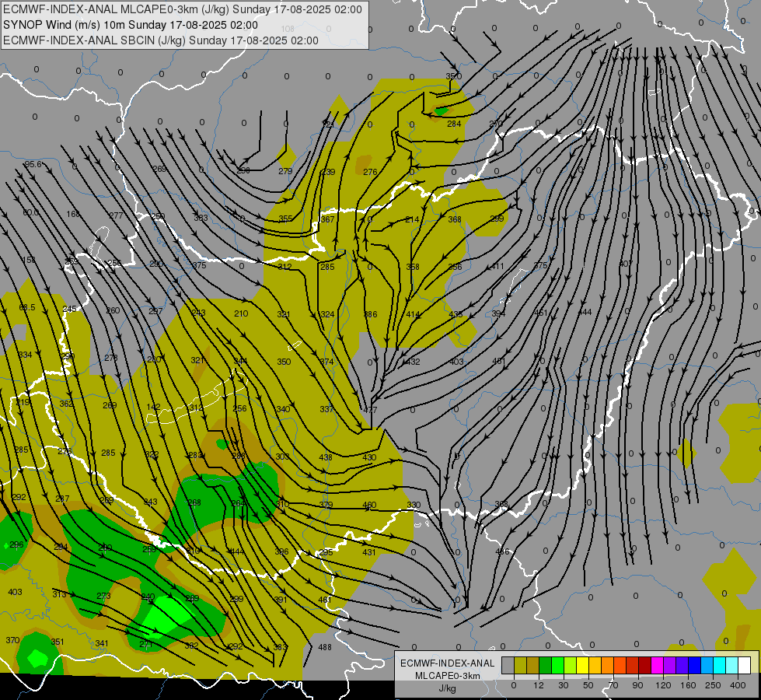This screenshot has width=761, height=700.
Task: Click the dark green legend swatch
Action: 546,665
